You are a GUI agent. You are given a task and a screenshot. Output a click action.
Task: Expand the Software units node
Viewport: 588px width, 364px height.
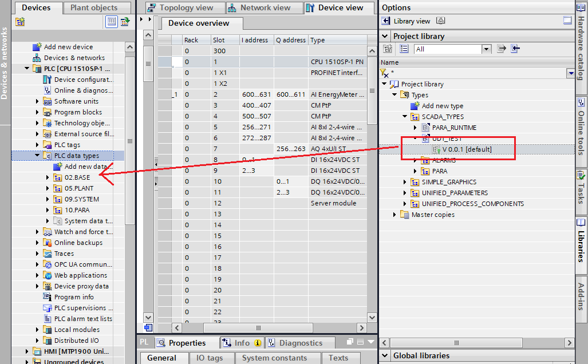point(37,101)
